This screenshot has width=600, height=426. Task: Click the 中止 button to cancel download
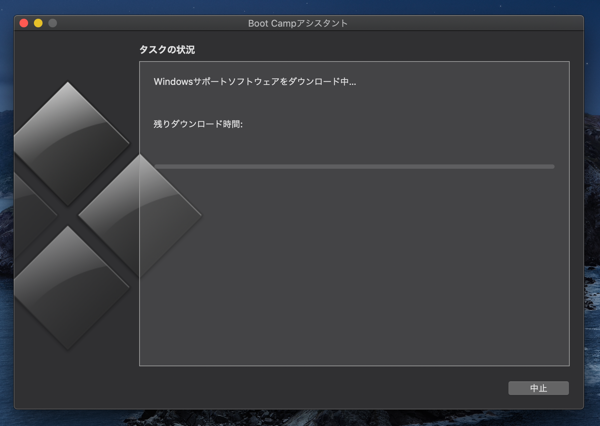[538, 388]
